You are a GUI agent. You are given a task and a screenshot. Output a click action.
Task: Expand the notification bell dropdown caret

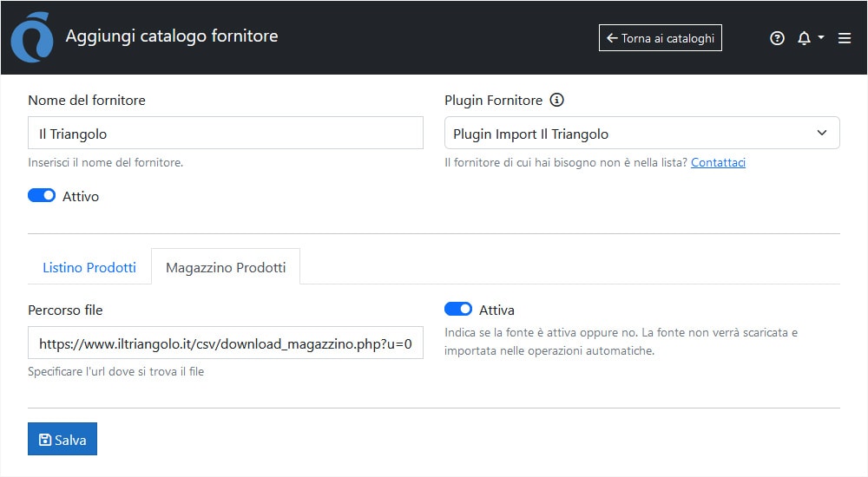(x=821, y=37)
